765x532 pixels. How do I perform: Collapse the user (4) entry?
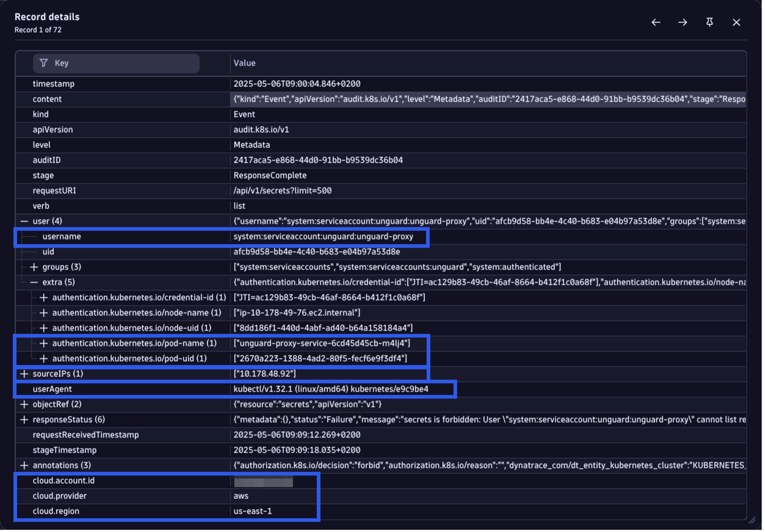[24, 221]
